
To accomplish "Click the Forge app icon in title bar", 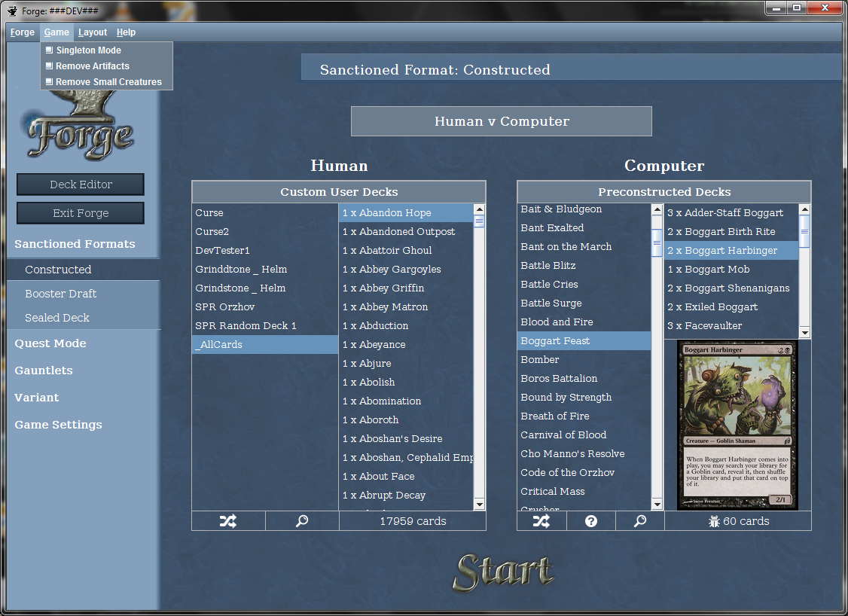I will (x=13, y=11).
